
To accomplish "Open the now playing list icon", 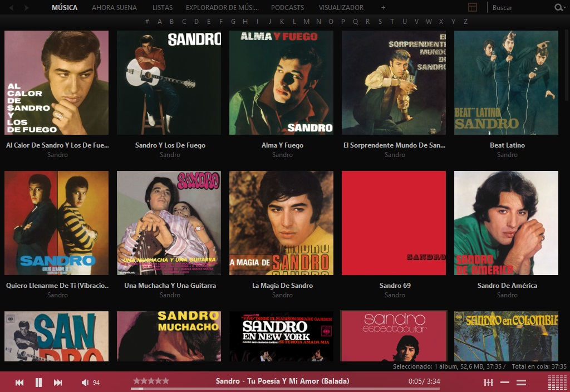I will coord(521,383).
